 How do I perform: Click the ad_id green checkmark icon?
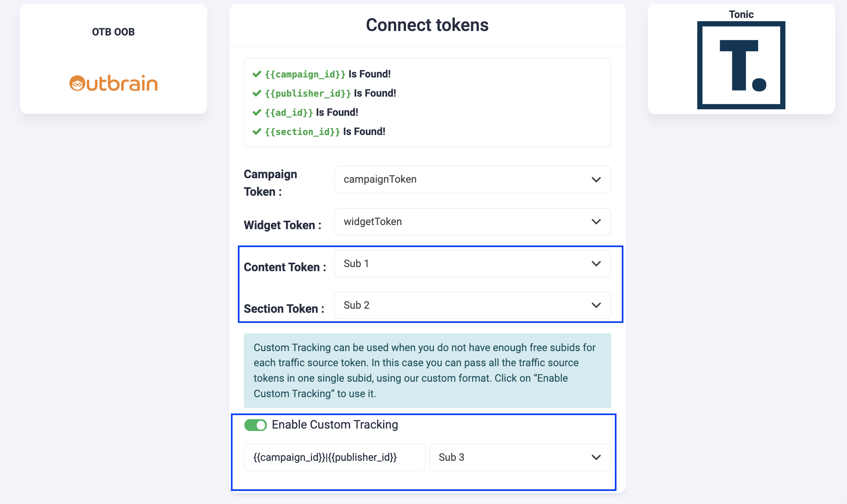click(257, 112)
